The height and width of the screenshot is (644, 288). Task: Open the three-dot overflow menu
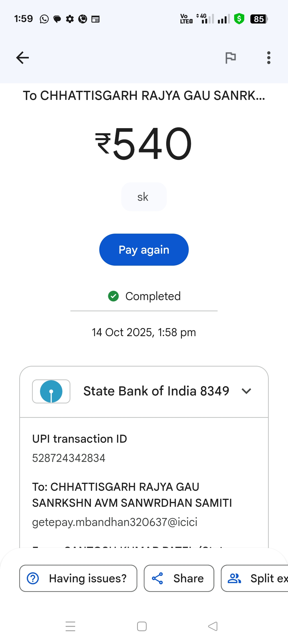pos(269,58)
